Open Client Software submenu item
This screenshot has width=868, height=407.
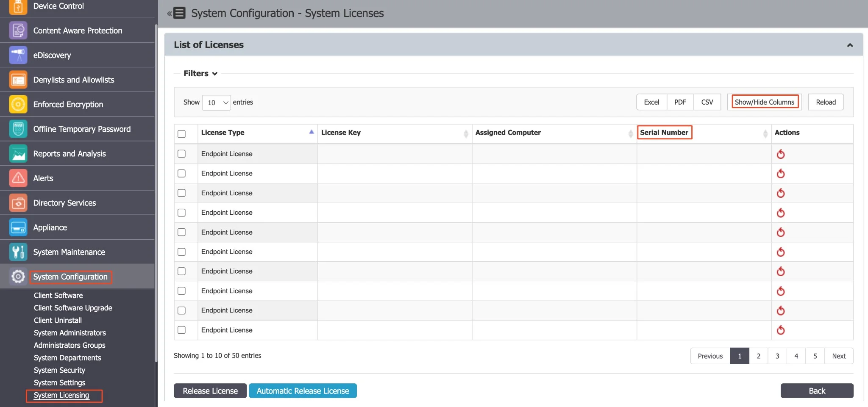click(58, 295)
